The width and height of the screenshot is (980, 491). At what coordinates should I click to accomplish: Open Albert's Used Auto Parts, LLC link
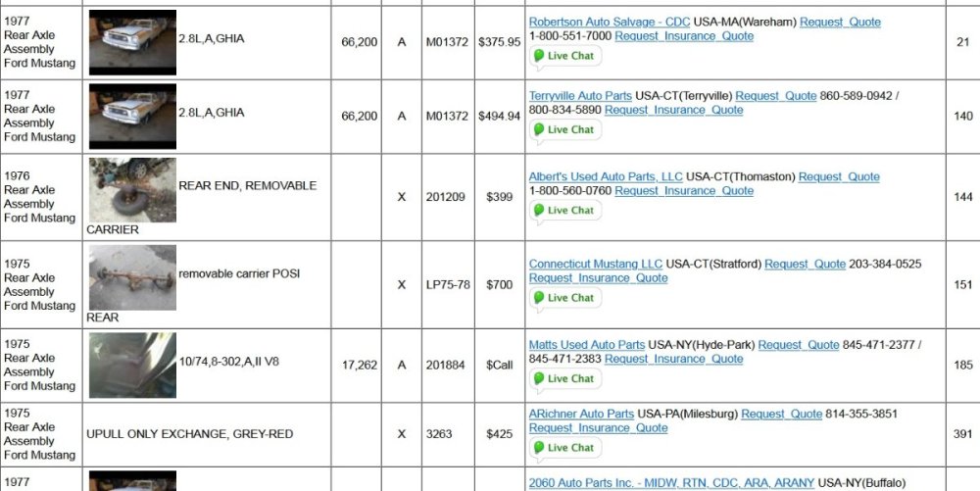606,176
